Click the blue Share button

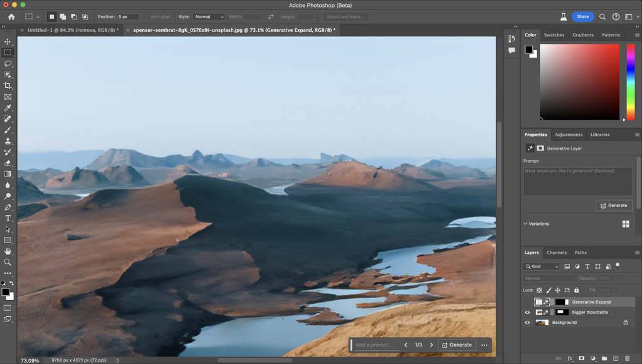pyautogui.click(x=583, y=16)
